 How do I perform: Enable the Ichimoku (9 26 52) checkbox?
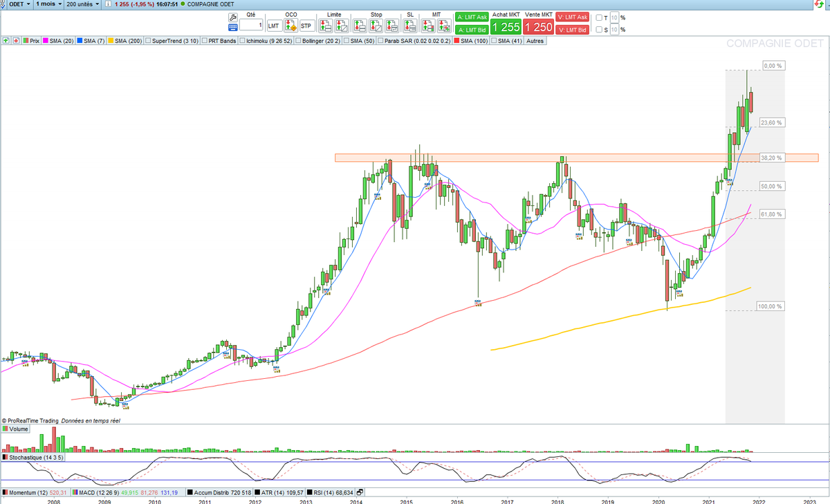click(x=243, y=41)
